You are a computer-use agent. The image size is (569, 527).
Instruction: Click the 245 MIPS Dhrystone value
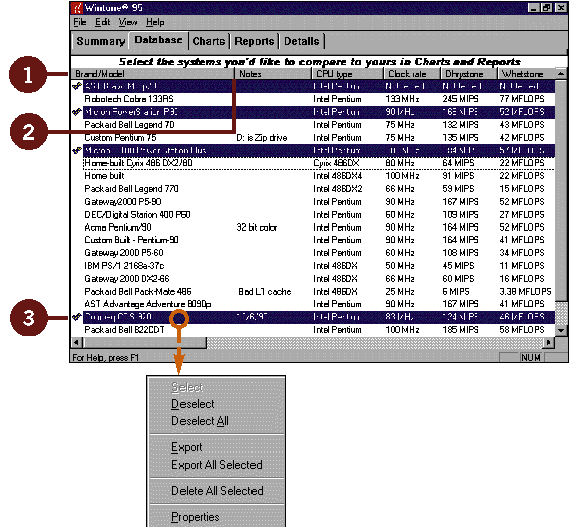point(460,99)
